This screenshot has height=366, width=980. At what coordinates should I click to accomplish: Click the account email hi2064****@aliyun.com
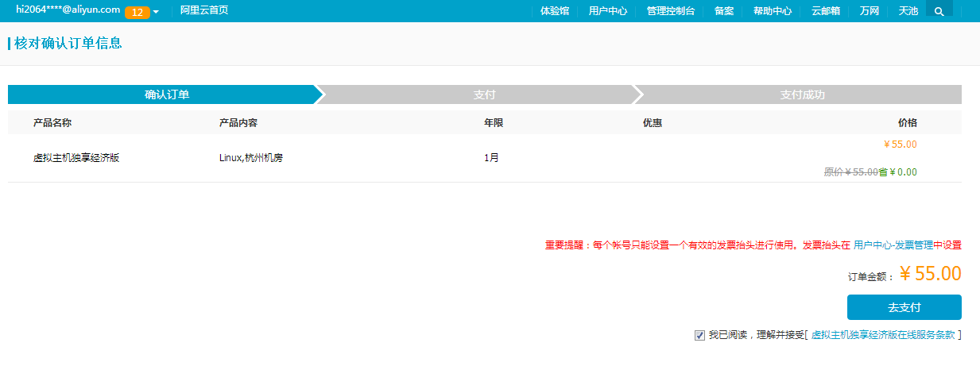point(68,10)
